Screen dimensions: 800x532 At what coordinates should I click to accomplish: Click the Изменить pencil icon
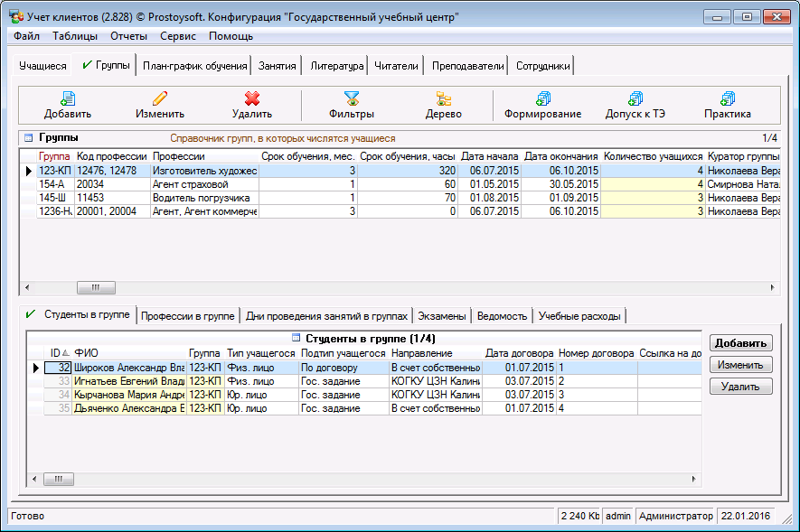(160, 98)
